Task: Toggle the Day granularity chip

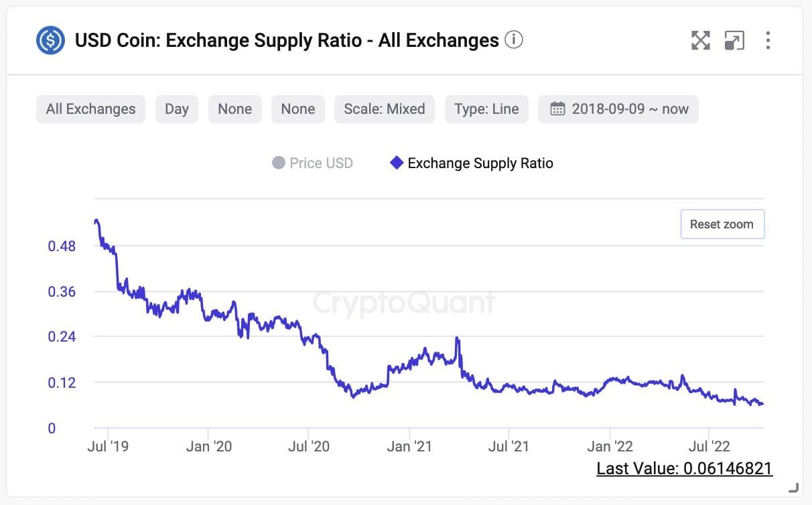Action: point(176,109)
